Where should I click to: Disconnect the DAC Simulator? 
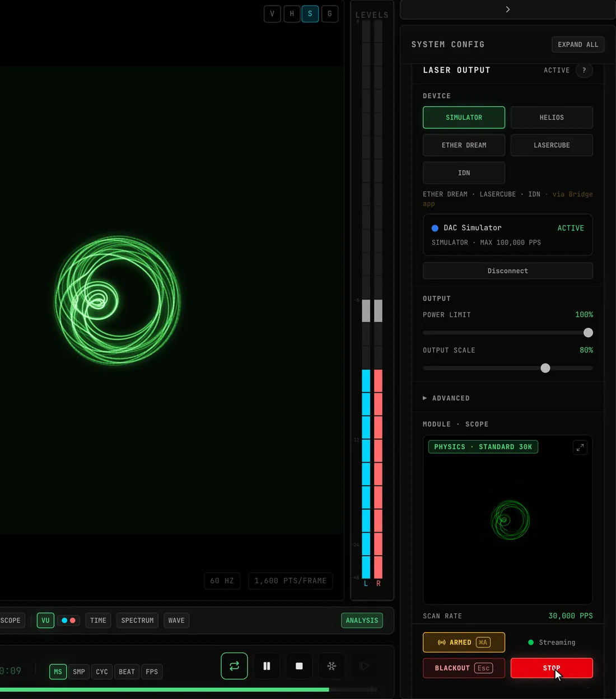pos(508,271)
